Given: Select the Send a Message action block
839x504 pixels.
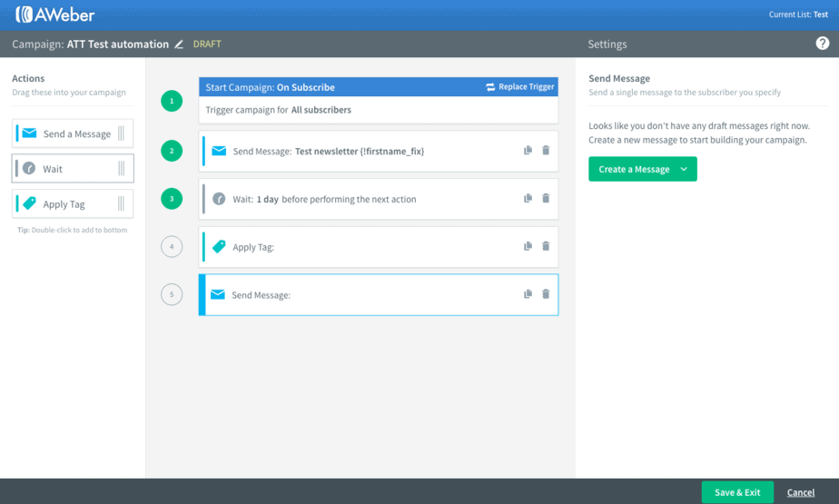Looking at the screenshot, I should click(x=74, y=133).
